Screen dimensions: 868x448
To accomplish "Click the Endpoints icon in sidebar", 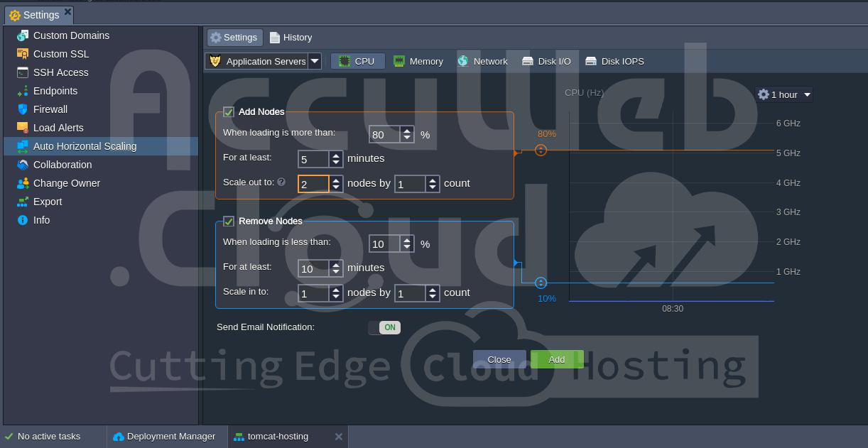I will (22, 91).
